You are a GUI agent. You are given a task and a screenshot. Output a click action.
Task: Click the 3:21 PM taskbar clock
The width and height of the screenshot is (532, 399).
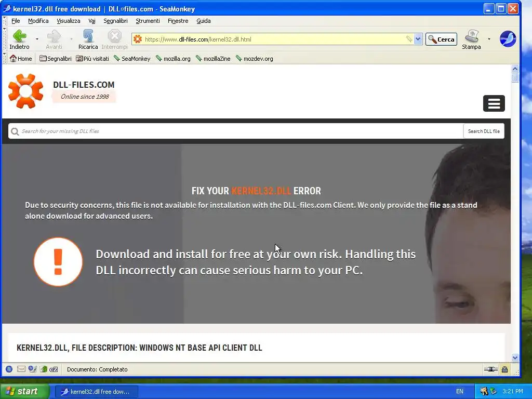coord(513,391)
